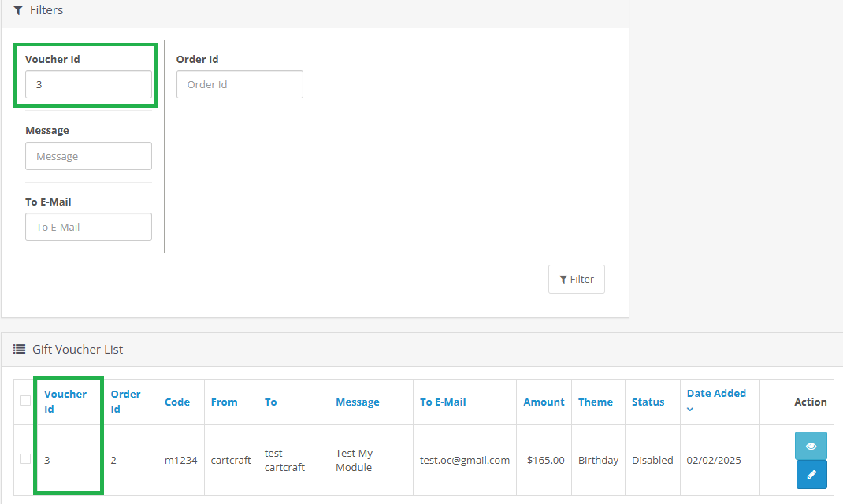
Task: Click the Filter button
Action: [576, 280]
